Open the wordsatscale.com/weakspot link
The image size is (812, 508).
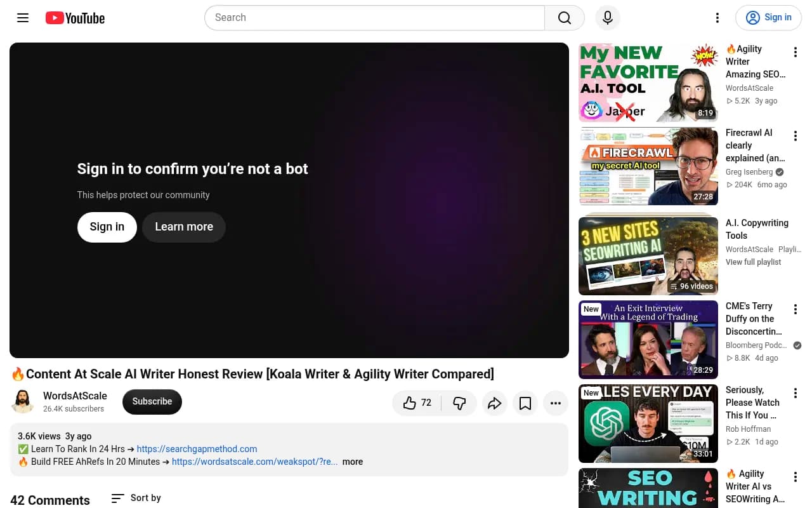255,462
